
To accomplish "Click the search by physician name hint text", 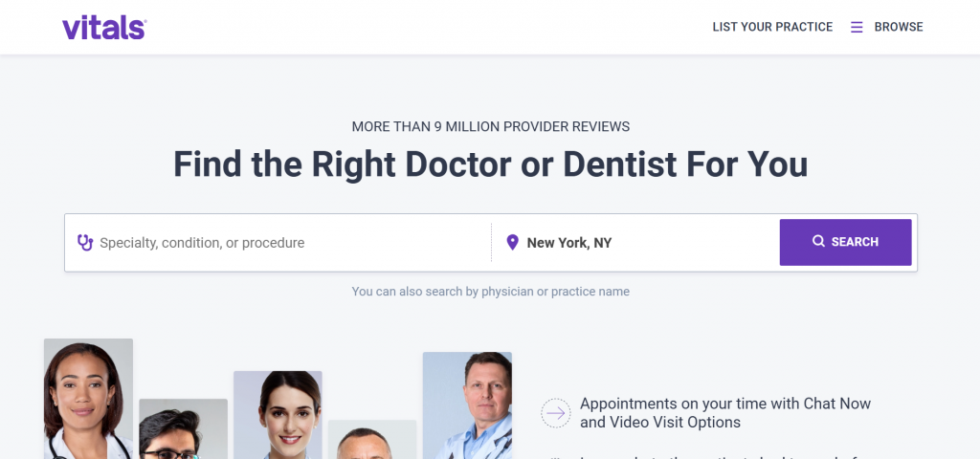I will (x=490, y=292).
